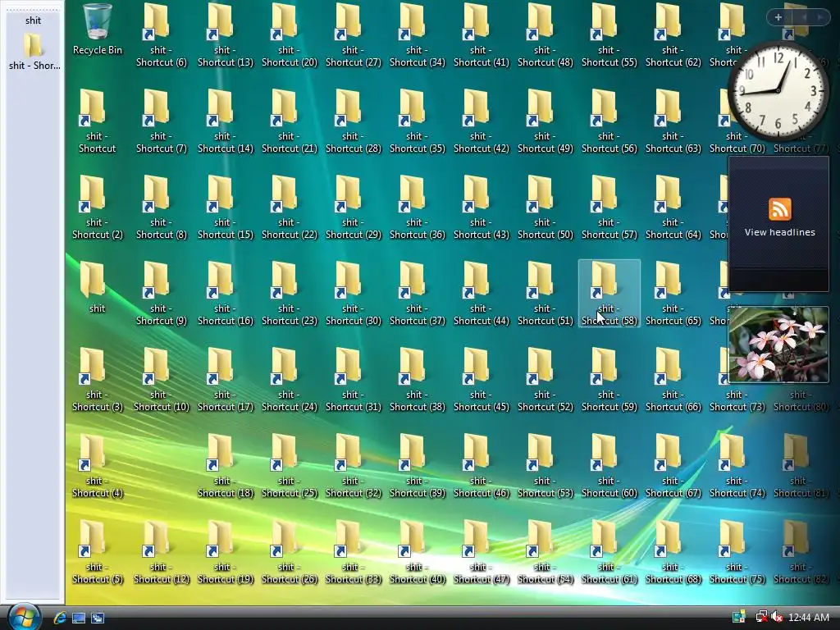Click the Show Desktop Quick Launch icon
The image size is (840, 630).
(x=79, y=618)
